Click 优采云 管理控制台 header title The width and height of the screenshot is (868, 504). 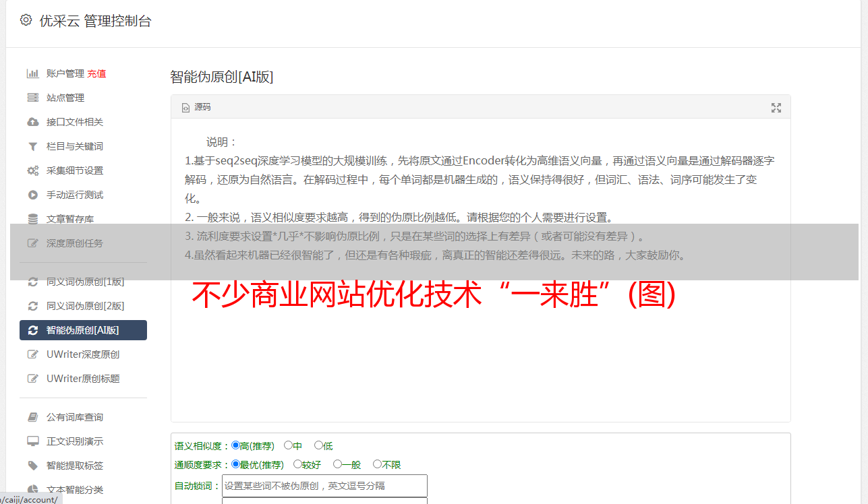coord(95,21)
